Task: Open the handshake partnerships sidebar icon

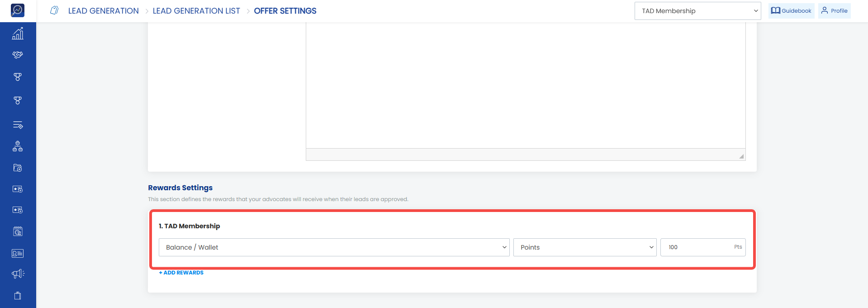Action: [18, 55]
